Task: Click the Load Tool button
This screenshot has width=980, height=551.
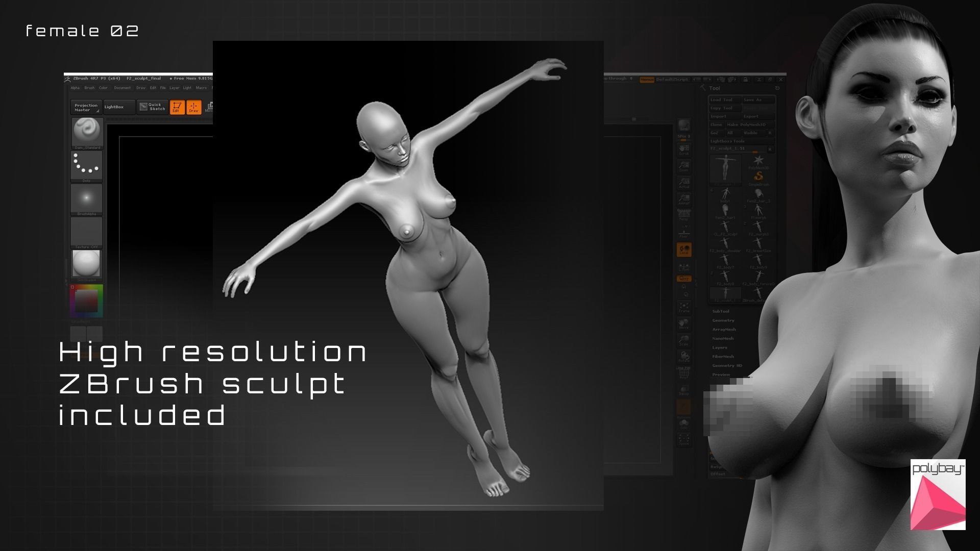Action: (x=724, y=100)
